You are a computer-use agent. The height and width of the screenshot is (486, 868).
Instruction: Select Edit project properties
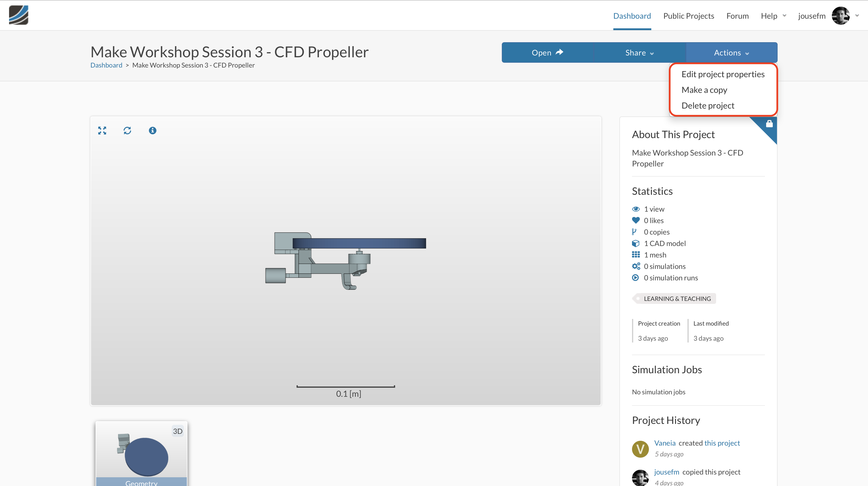click(x=723, y=74)
